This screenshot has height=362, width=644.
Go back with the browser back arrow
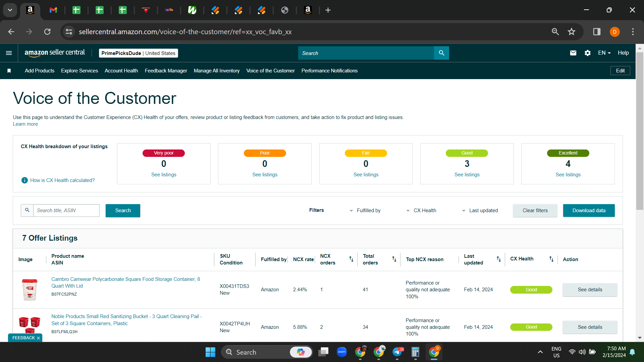click(11, 32)
